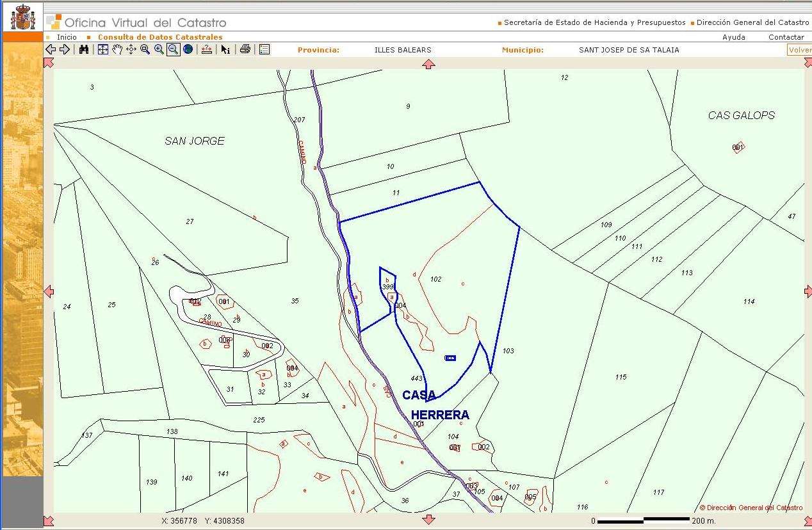The width and height of the screenshot is (812, 530).
Task: Select the full extent view tool
Action: [102, 49]
